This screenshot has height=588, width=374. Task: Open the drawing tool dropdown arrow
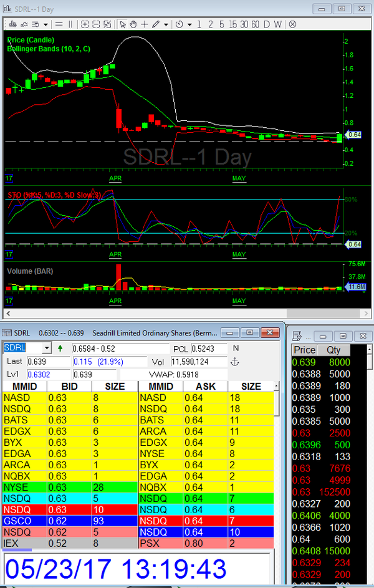click(166, 24)
